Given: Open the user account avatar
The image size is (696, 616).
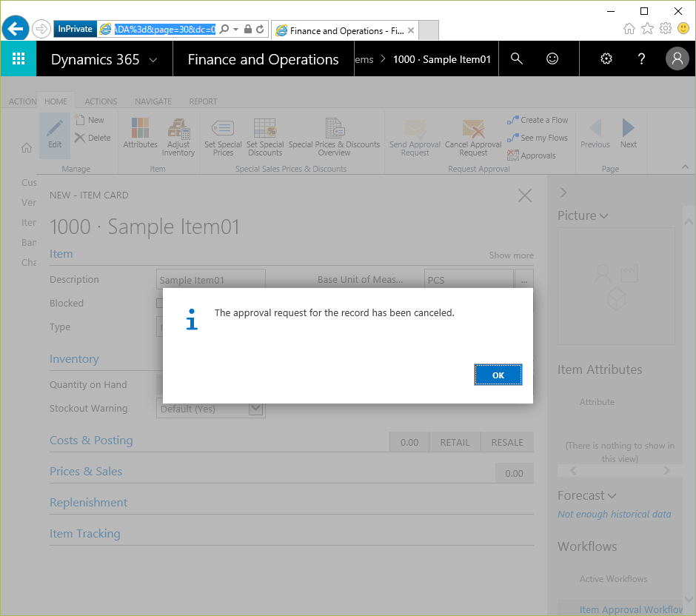Looking at the screenshot, I should coord(677,58).
